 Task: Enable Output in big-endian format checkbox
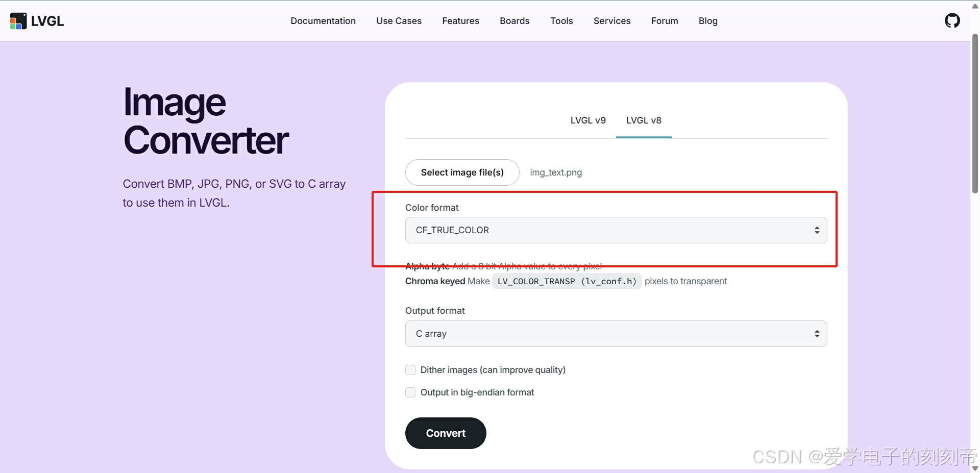pos(410,392)
